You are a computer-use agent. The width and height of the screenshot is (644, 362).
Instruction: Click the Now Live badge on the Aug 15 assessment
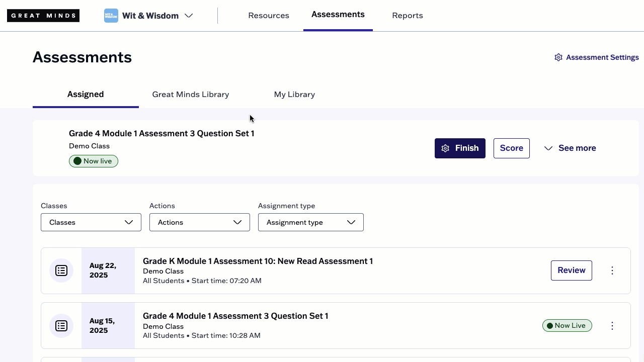[567, 325]
